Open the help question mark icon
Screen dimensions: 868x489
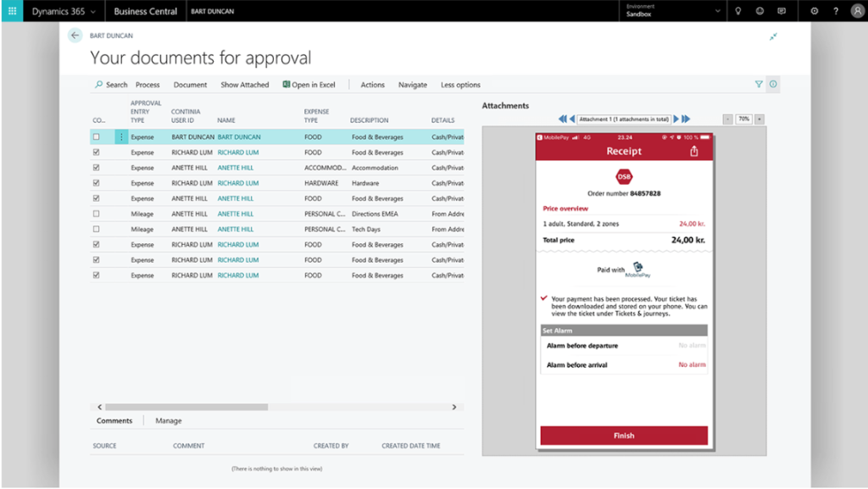[x=836, y=11]
